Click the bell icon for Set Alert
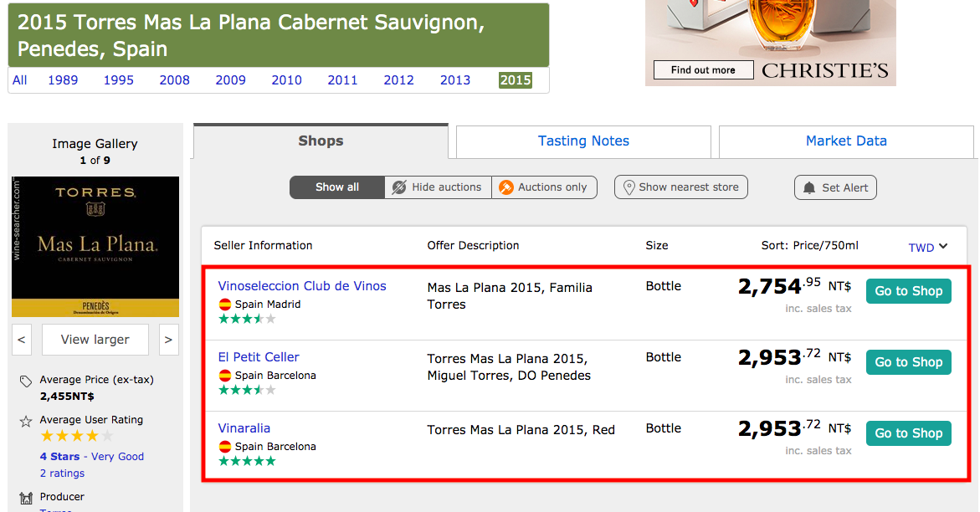Viewport: 980px width, 512px height. (809, 188)
